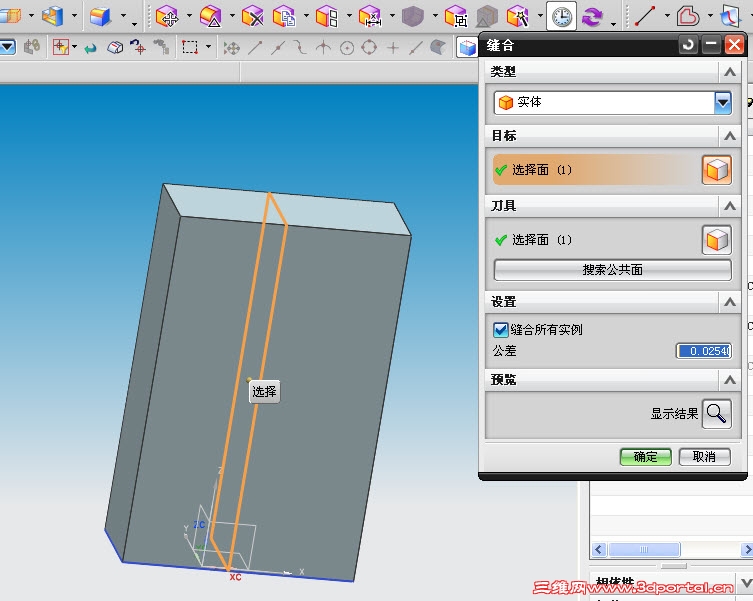The image size is (753, 601).
Task: Open the 实体 type dropdown
Action: pos(723,102)
